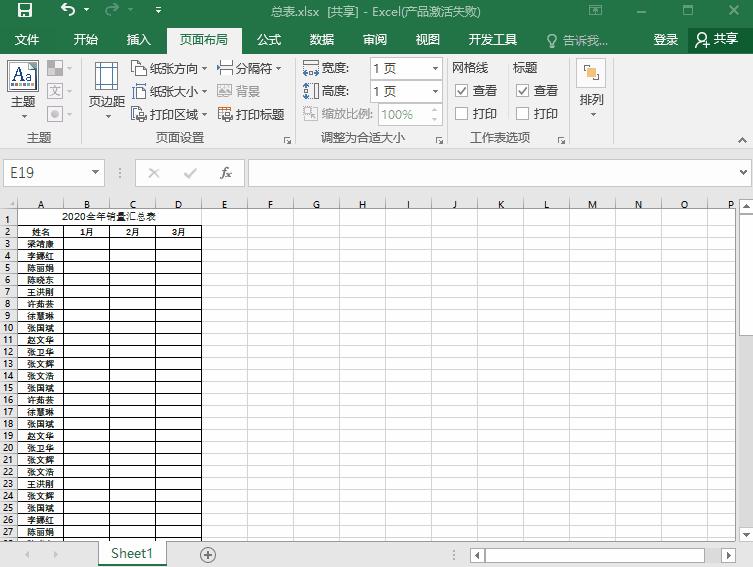
Task: Switch to the 公式 ribbon tab
Action: tap(269, 40)
